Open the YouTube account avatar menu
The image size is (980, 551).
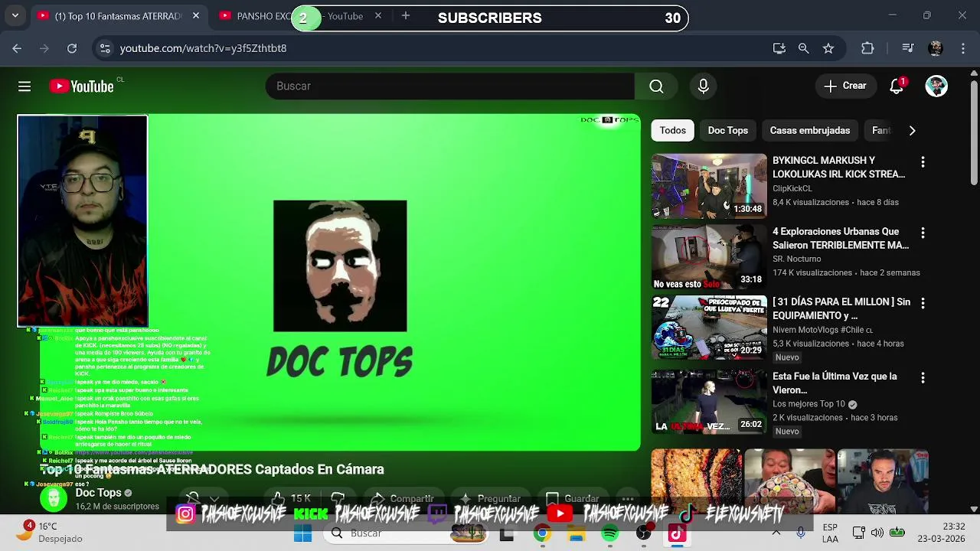point(936,86)
